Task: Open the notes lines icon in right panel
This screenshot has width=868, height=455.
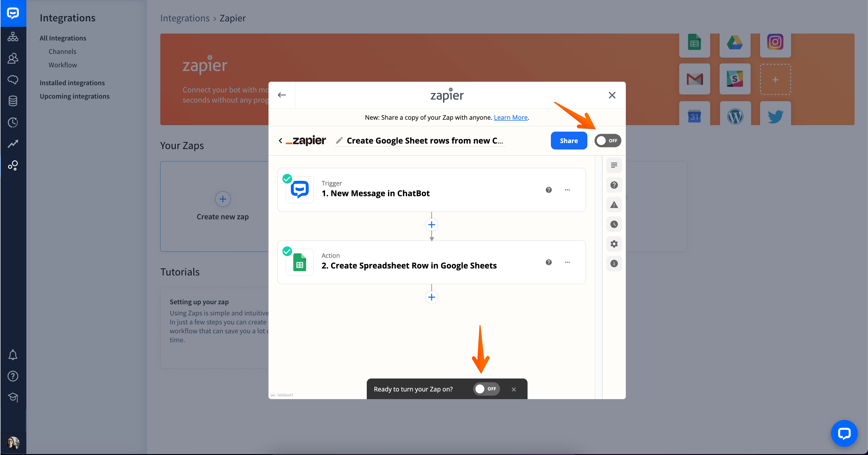Action: [614, 165]
